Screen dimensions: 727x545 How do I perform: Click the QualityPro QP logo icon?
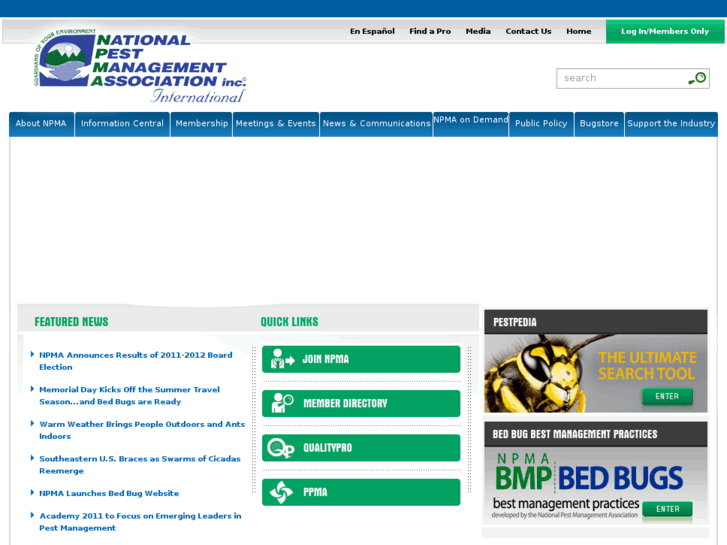click(x=281, y=448)
